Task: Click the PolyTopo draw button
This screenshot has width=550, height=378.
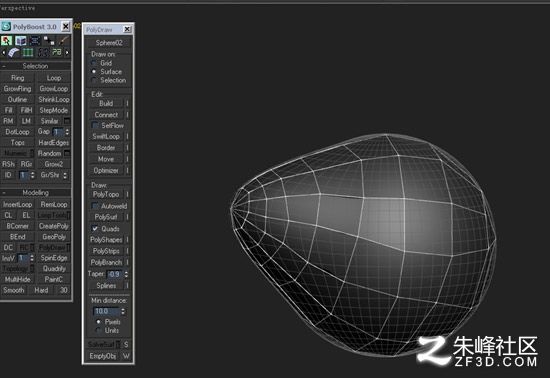Action: (106, 194)
